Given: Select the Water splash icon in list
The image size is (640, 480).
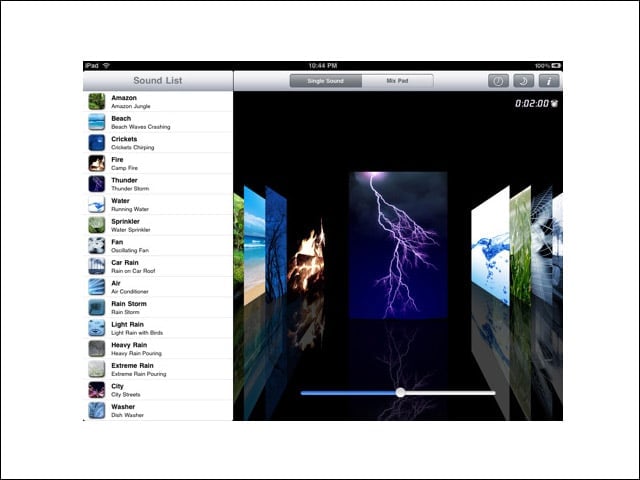Looking at the screenshot, I should (97, 204).
